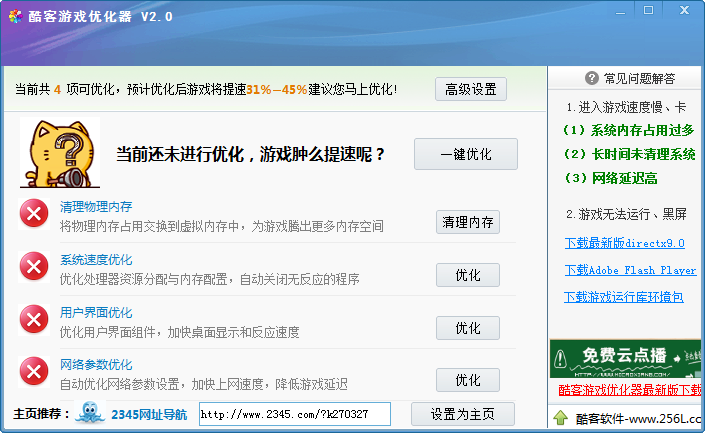Click (1) 系统内存占用过多 item
The height and width of the screenshot is (433, 705).
629,130
